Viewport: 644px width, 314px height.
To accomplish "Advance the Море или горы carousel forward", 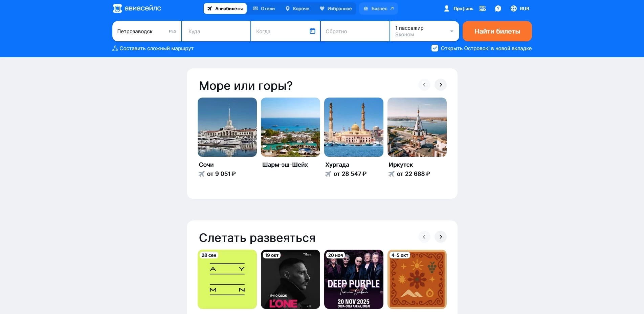I will [x=440, y=85].
